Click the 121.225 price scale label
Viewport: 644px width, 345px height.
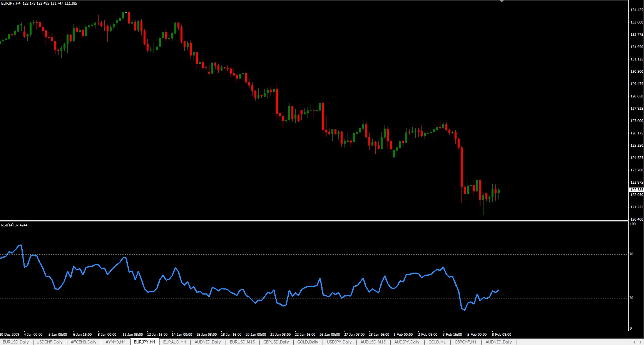[637, 207]
